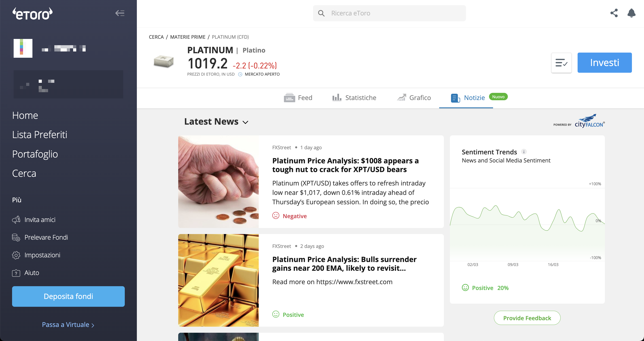Click the add to watchlist icon button
Image resolution: width=644 pixels, height=341 pixels.
click(561, 63)
